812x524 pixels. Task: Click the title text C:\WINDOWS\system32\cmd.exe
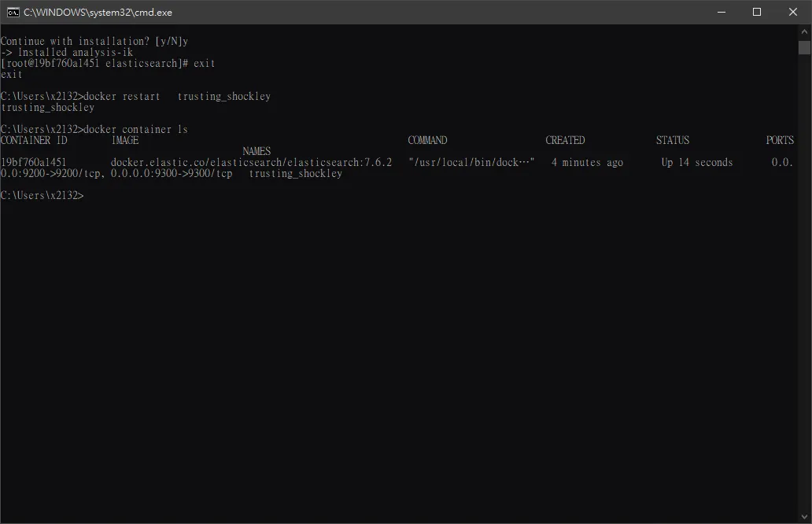coord(98,13)
